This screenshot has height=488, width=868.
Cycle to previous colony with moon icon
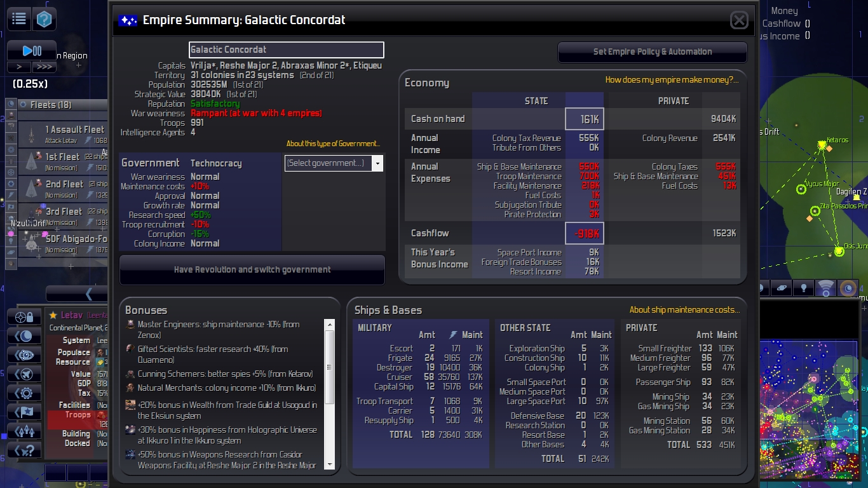click(25, 336)
